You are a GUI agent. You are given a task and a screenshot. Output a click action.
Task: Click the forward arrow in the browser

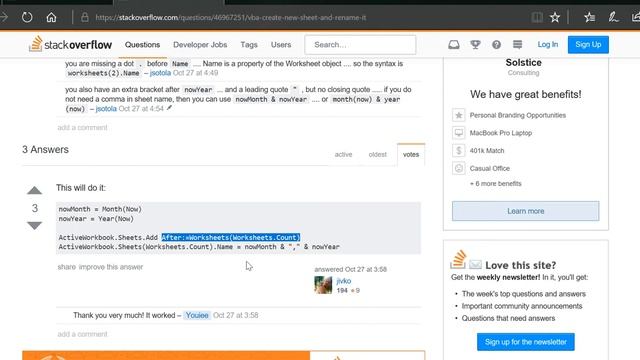tap(4, 17)
